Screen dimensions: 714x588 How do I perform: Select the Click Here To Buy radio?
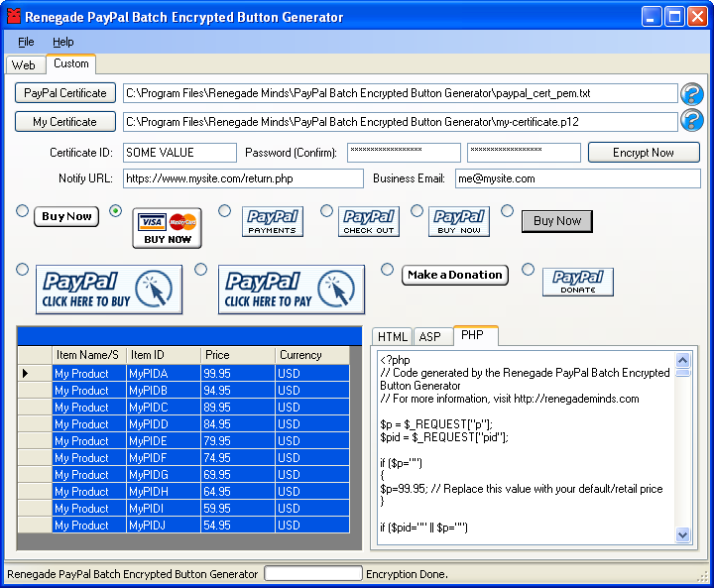pos(22,269)
